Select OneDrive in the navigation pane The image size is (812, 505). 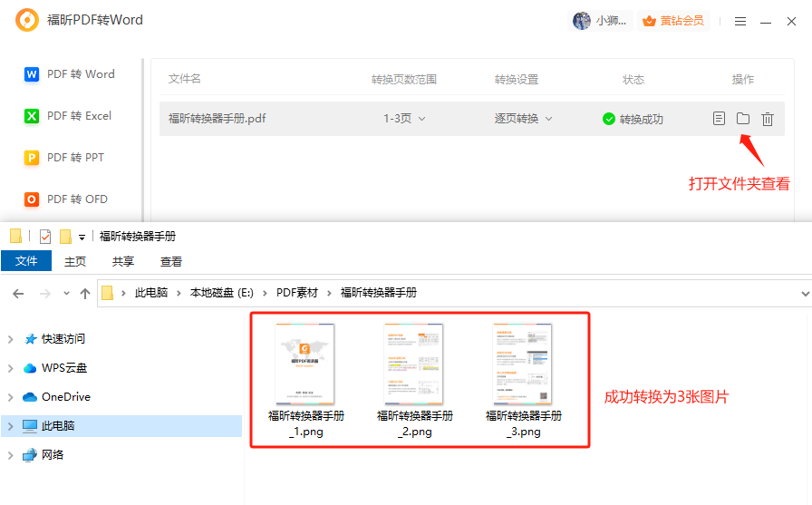tap(65, 397)
